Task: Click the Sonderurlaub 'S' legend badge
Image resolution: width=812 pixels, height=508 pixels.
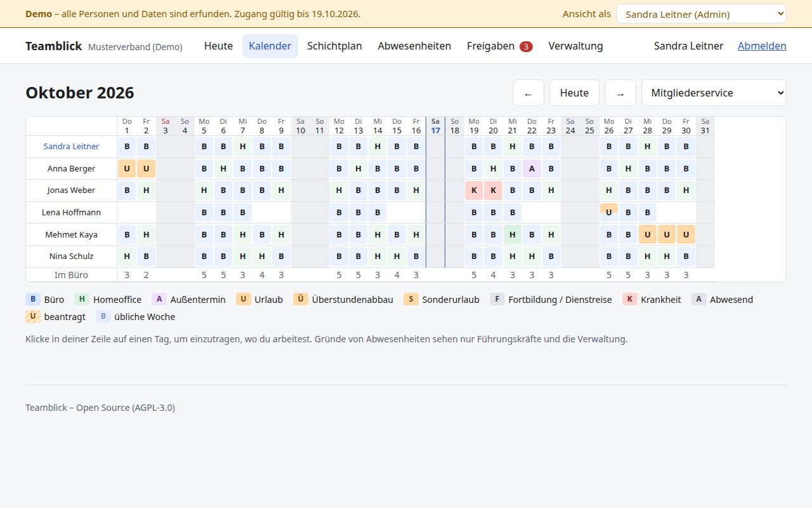Action: tap(411, 299)
